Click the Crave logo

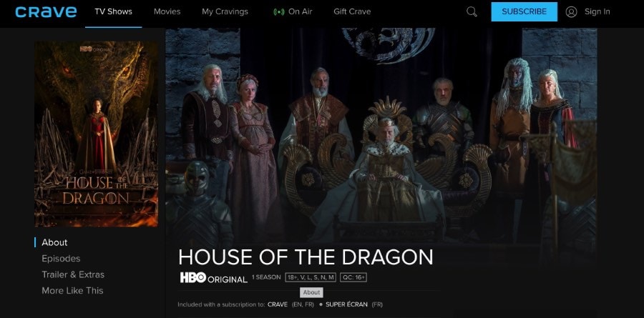46,12
